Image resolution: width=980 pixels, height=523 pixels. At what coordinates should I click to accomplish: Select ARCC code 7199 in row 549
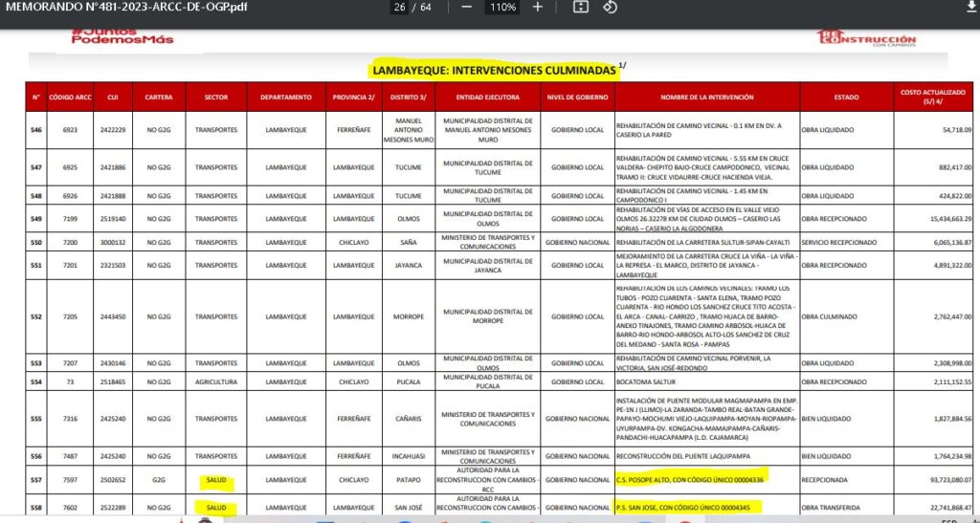pyautogui.click(x=70, y=219)
